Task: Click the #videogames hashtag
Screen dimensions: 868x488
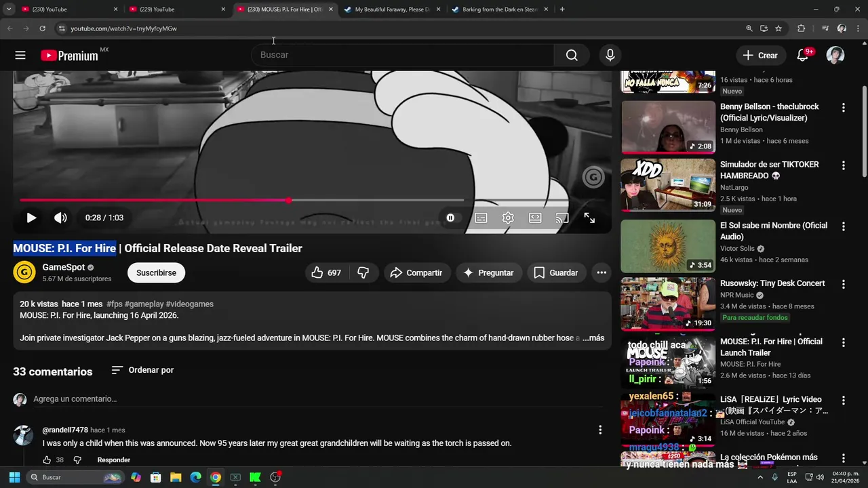Action: [x=190, y=304]
